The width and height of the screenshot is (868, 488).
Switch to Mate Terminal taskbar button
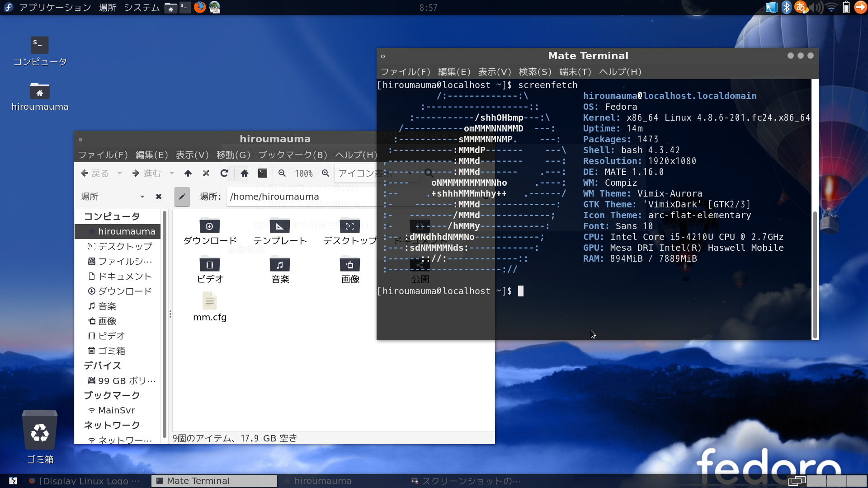pyautogui.click(x=214, y=481)
